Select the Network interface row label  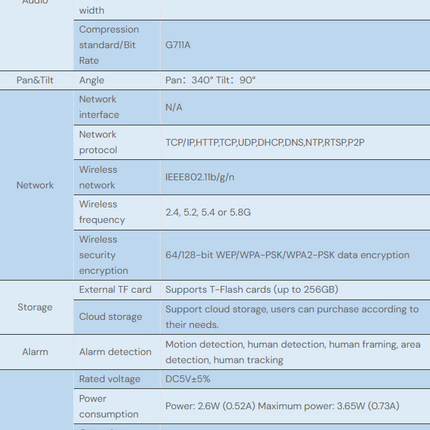99,107
